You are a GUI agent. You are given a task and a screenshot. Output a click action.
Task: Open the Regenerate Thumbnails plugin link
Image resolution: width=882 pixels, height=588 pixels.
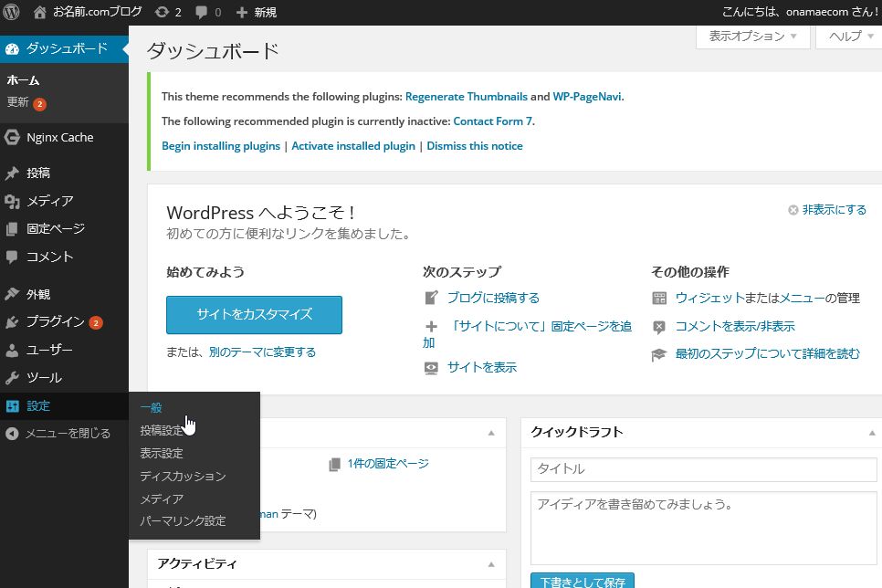467,97
